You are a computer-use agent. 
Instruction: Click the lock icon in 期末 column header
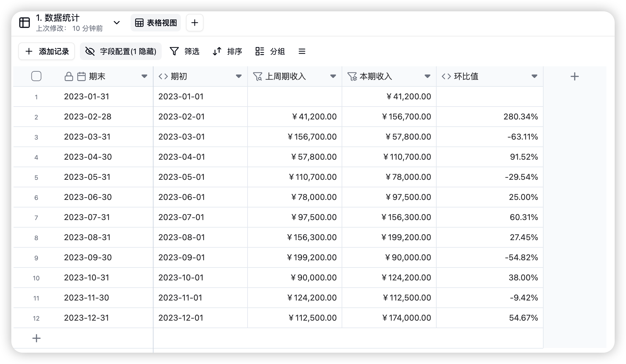click(x=70, y=76)
